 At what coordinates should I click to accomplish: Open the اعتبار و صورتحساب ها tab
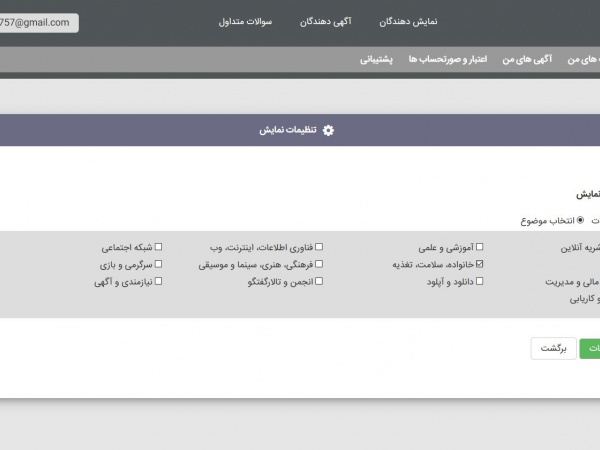448,59
